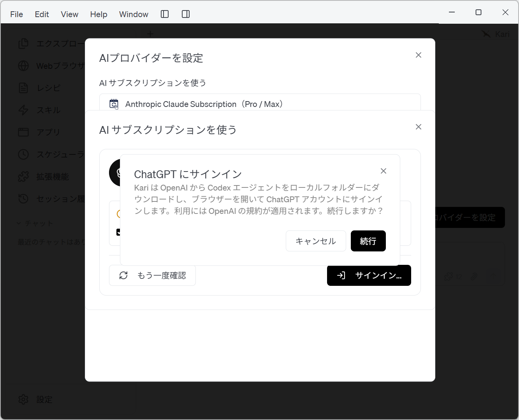Image resolution: width=519 pixels, height=420 pixels.
Task: Click the サインイン button
Action: 369,275
